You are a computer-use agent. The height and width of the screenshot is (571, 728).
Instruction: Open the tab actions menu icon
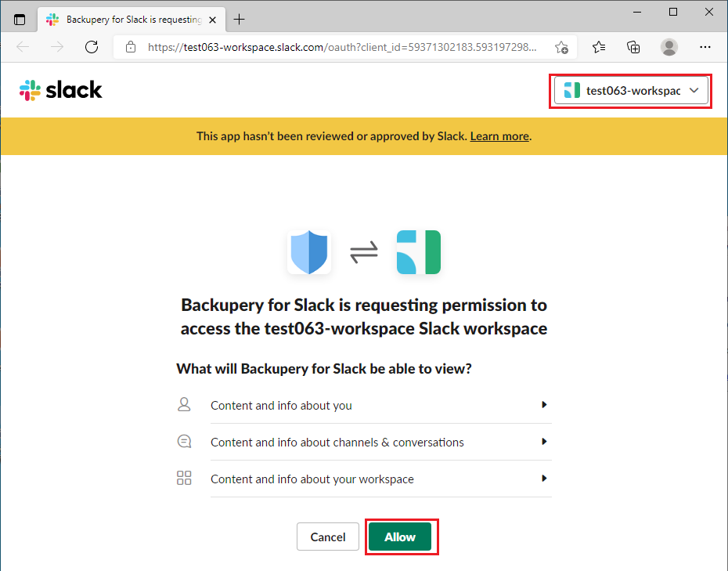[20, 20]
